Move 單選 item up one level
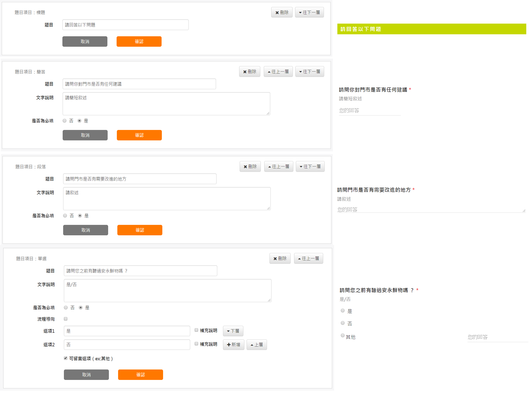532x408 pixels. [308, 258]
